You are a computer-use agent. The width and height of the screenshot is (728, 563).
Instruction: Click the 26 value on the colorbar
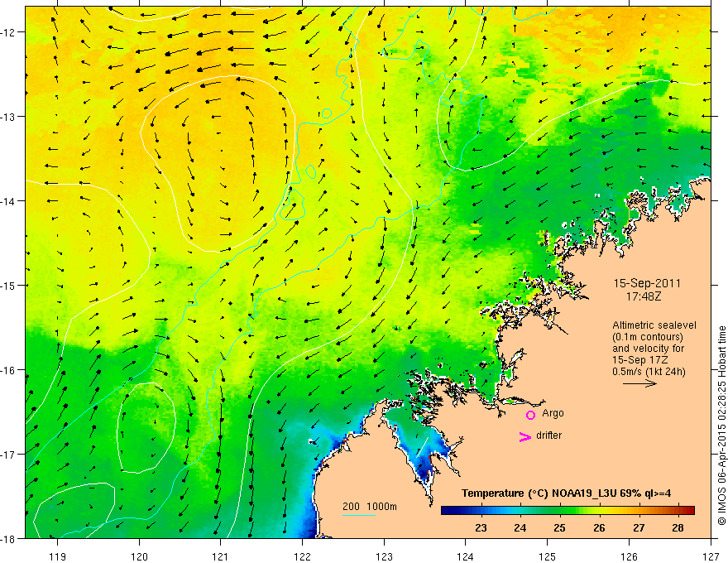tap(599, 527)
